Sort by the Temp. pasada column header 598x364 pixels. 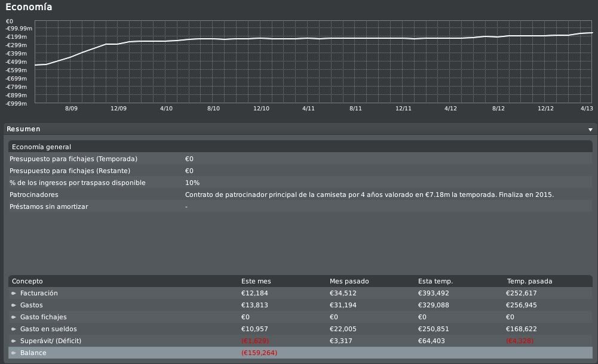pyautogui.click(x=529, y=281)
